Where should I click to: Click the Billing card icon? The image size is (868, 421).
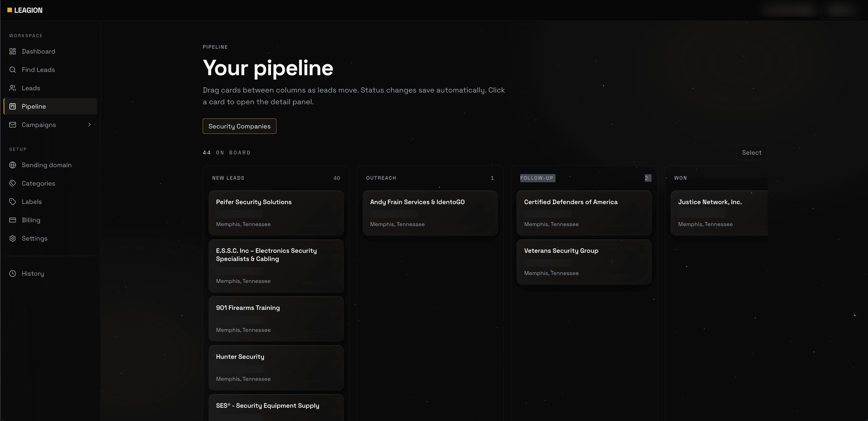(12, 220)
